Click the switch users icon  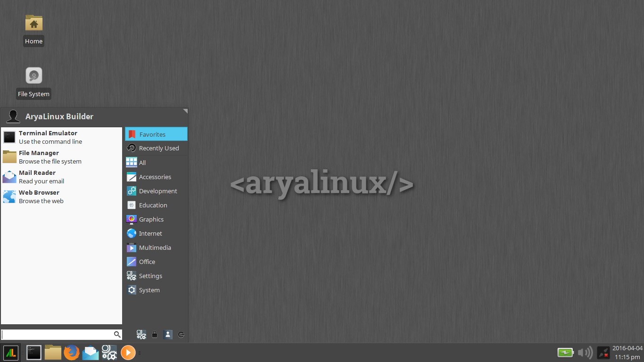168,335
